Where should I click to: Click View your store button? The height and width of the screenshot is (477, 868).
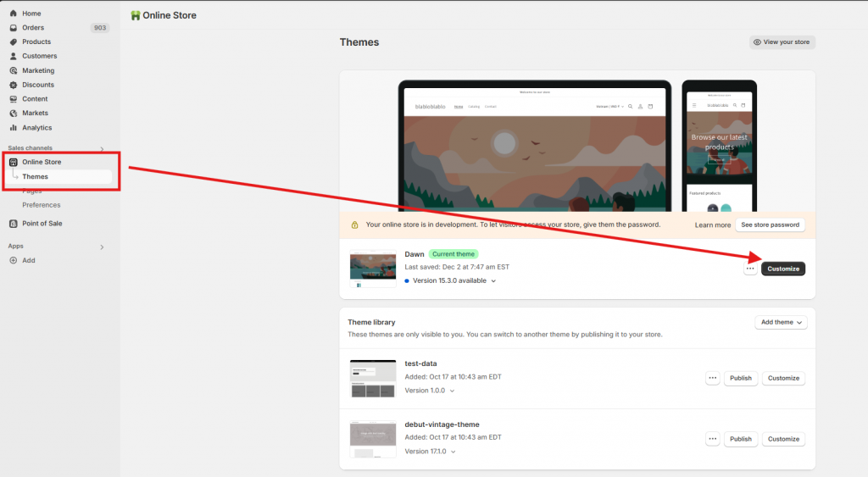[x=782, y=42]
